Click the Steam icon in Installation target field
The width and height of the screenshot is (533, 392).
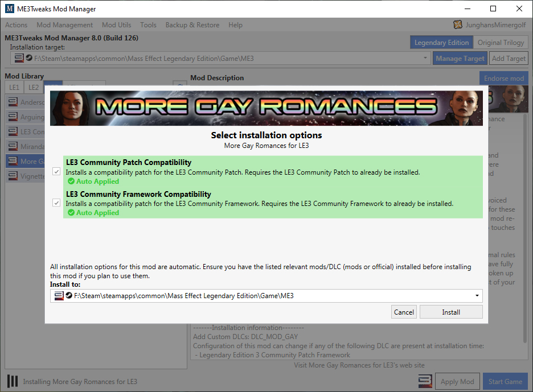29,57
